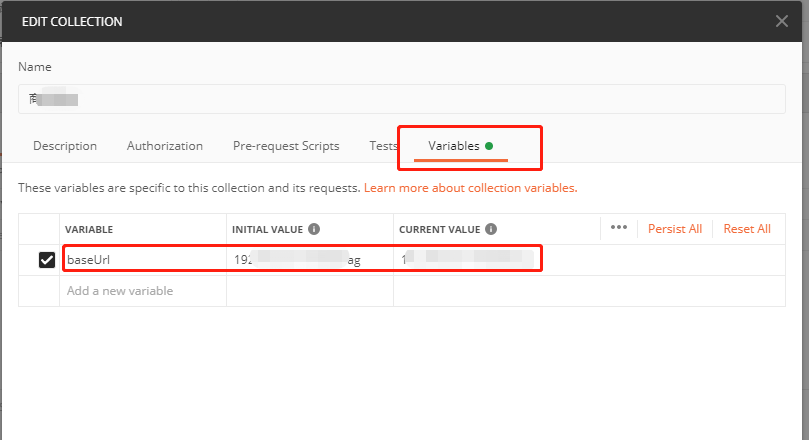Edit the baseUrl variable name cell
This screenshot has height=440, width=809.
(143, 260)
